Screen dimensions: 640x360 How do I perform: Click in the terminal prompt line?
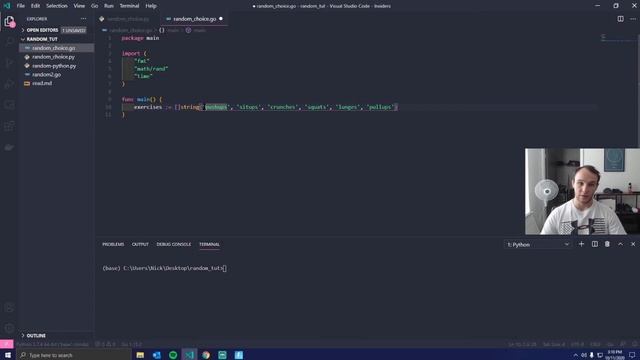click(x=164, y=268)
